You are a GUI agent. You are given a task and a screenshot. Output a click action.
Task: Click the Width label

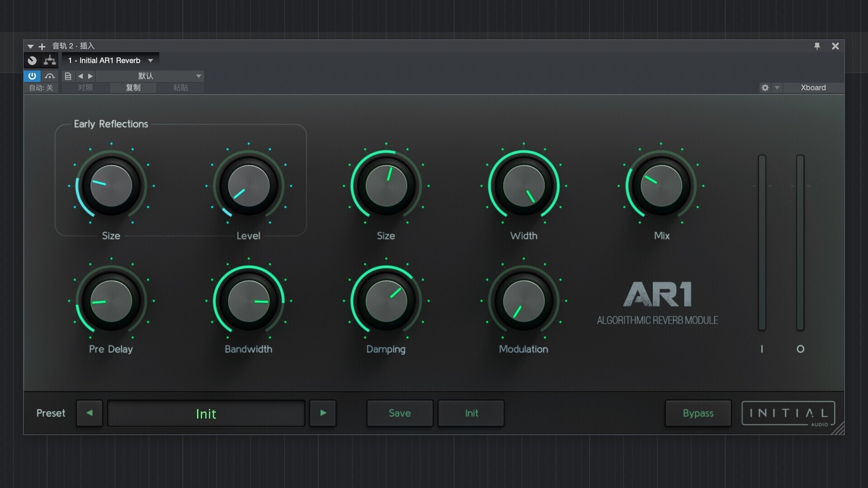(x=524, y=236)
